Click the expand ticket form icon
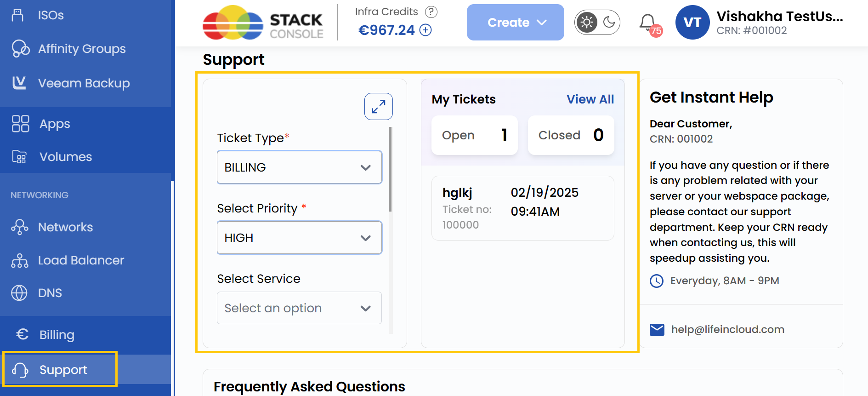 tap(378, 107)
